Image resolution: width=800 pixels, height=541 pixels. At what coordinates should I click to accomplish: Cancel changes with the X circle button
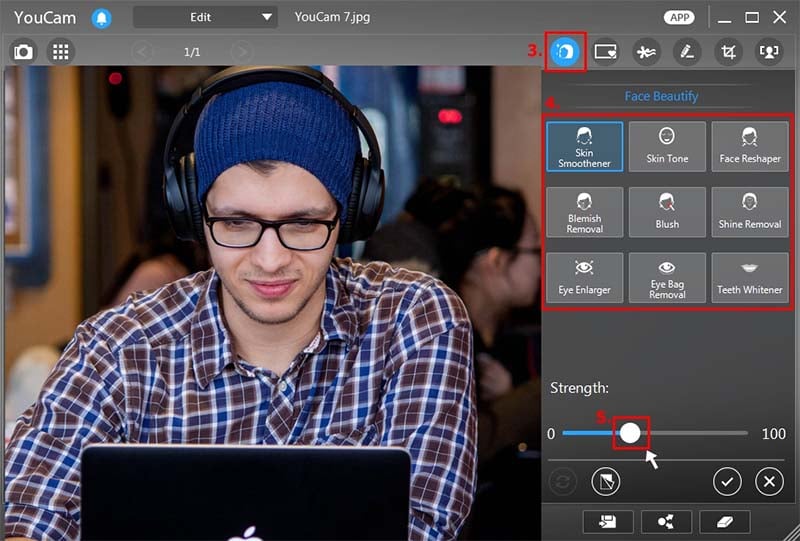pos(768,482)
